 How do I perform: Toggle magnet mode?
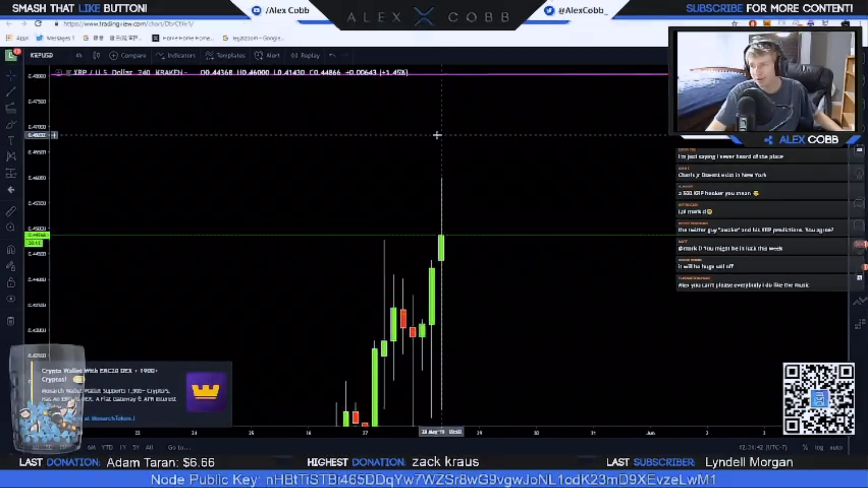coord(11,249)
